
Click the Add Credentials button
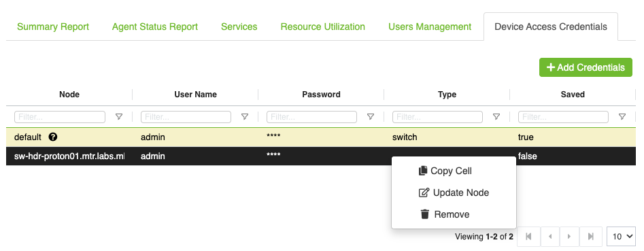pos(586,67)
